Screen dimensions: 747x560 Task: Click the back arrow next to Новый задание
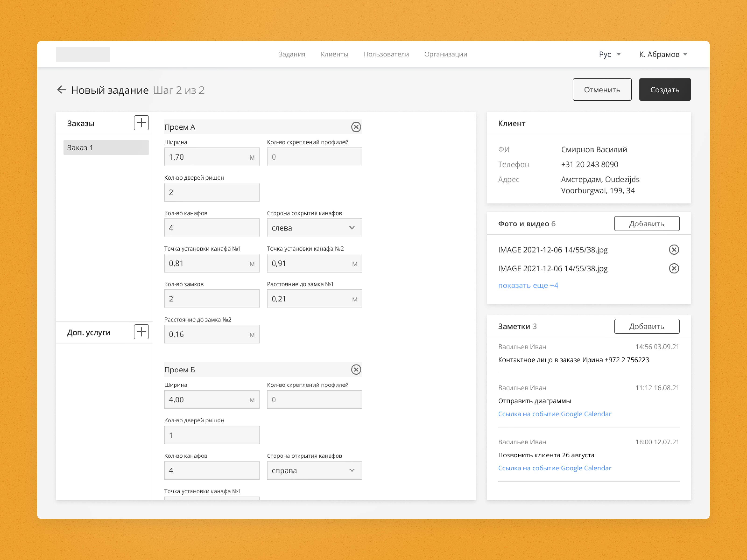[61, 90]
